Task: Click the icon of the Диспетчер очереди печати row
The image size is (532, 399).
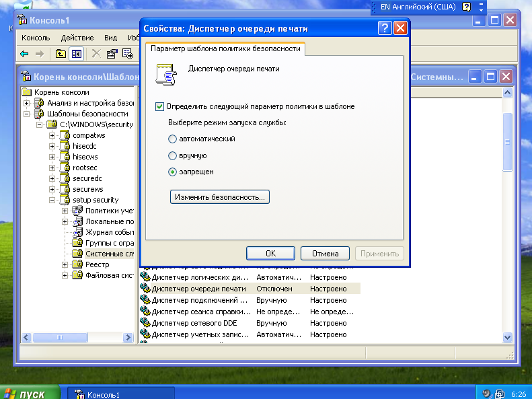Action: pyautogui.click(x=145, y=289)
